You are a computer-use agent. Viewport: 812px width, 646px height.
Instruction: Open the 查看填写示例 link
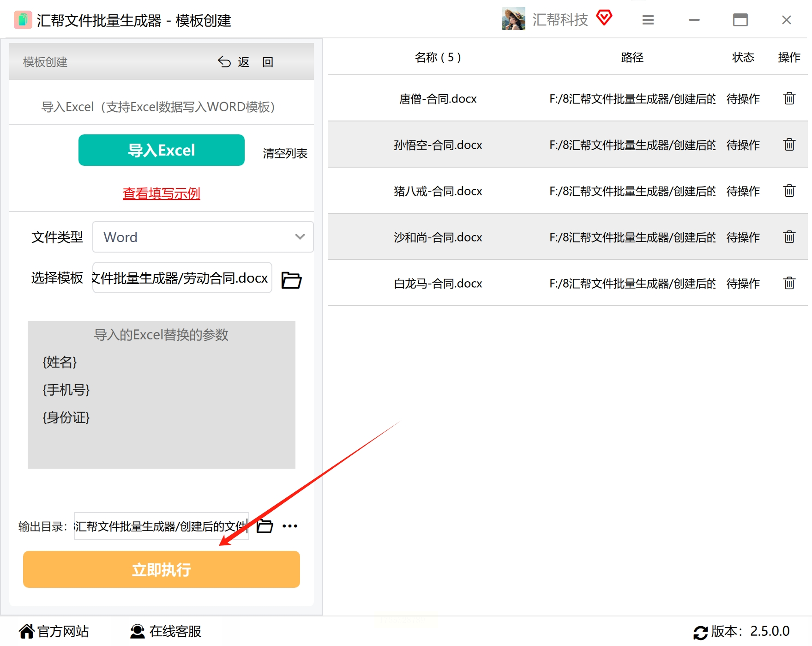click(162, 193)
